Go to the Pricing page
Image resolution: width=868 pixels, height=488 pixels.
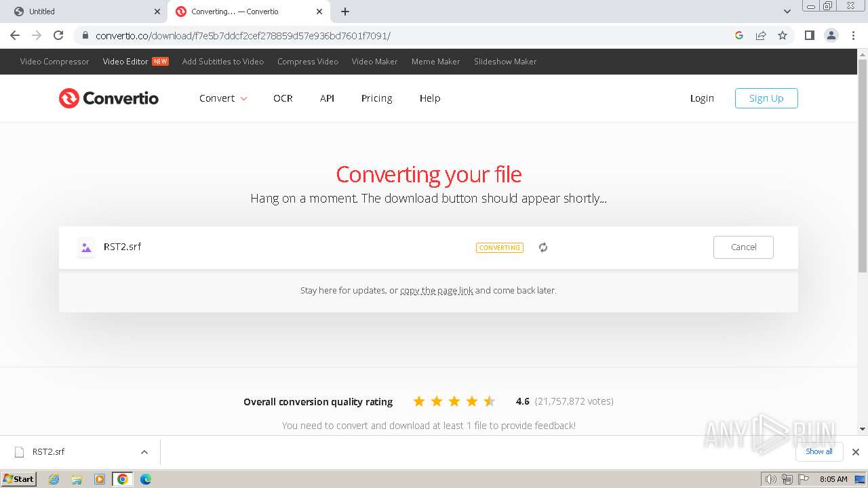(376, 98)
